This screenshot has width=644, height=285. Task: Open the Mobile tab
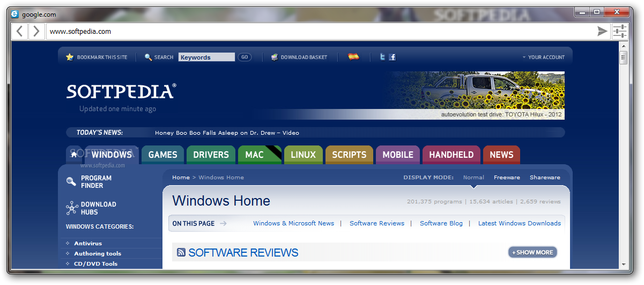(x=398, y=155)
